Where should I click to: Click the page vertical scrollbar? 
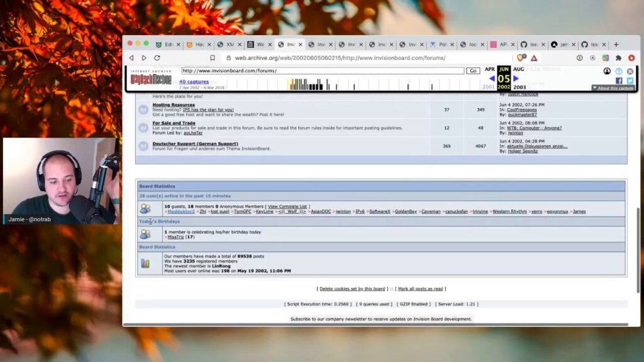pyautogui.click(x=638, y=250)
